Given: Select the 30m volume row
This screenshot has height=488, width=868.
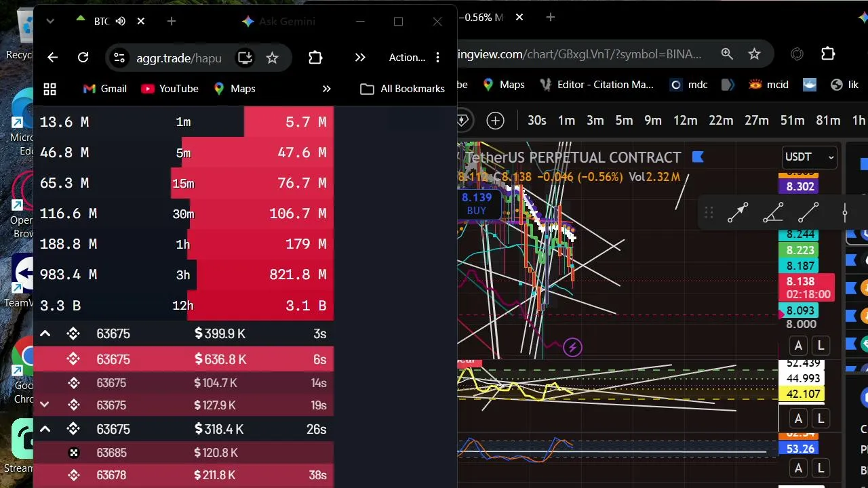Looking at the screenshot, I should point(183,213).
